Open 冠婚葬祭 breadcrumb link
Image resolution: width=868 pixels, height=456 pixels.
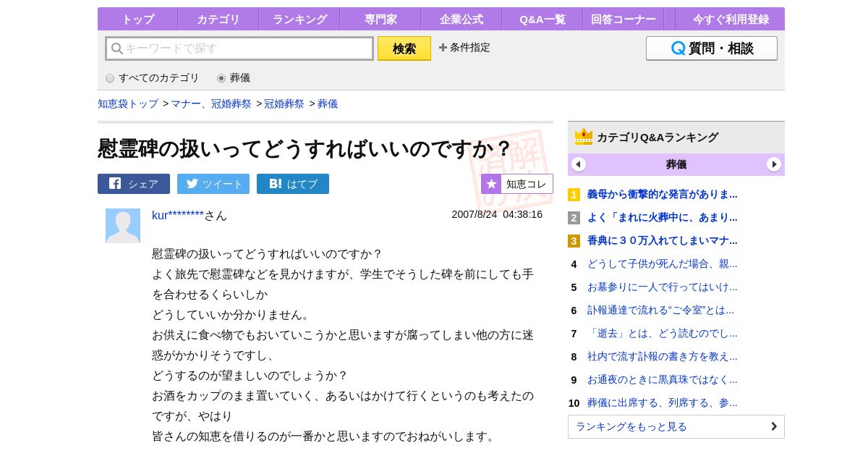[x=284, y=104]
